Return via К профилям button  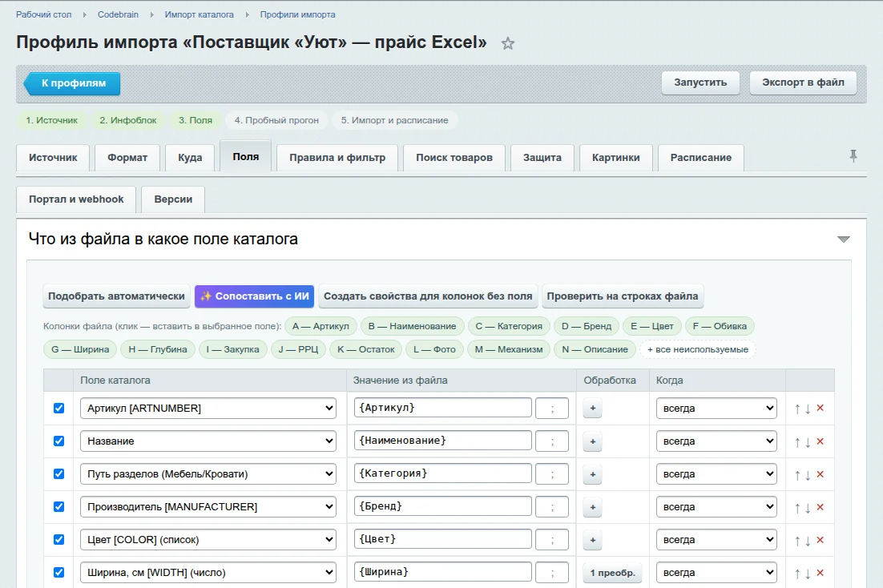click(x=73, y=83)
